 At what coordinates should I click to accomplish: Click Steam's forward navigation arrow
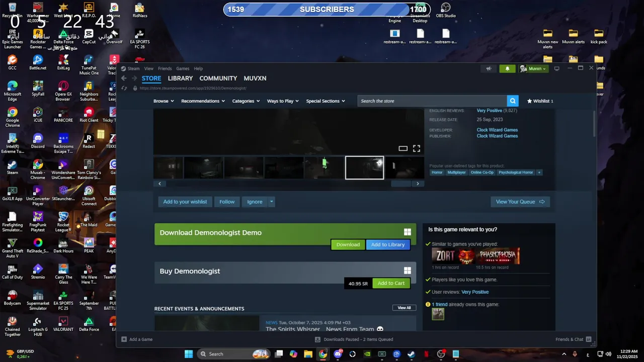coord(134,78)
